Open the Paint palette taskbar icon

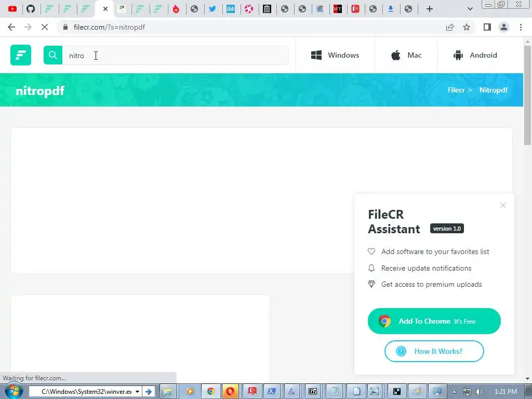tap(417, 392)
